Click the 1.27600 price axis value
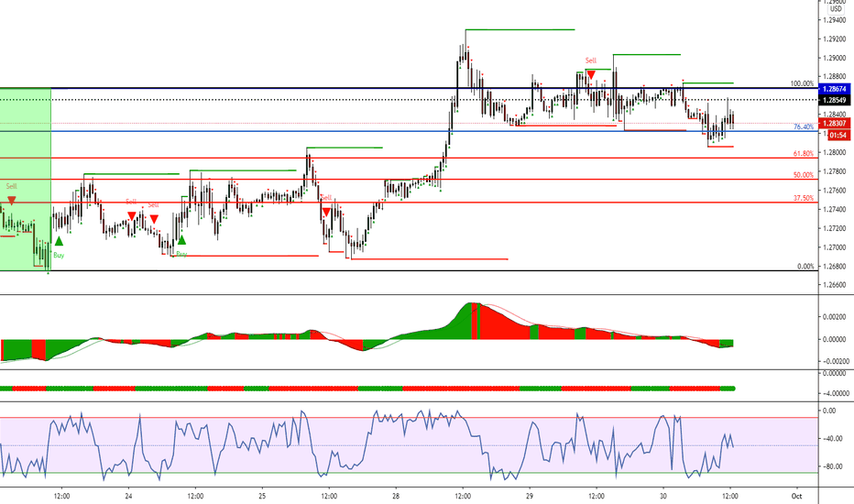Image resolution: width=854 pixels, height=504 pixels. (x=835, y=191)
